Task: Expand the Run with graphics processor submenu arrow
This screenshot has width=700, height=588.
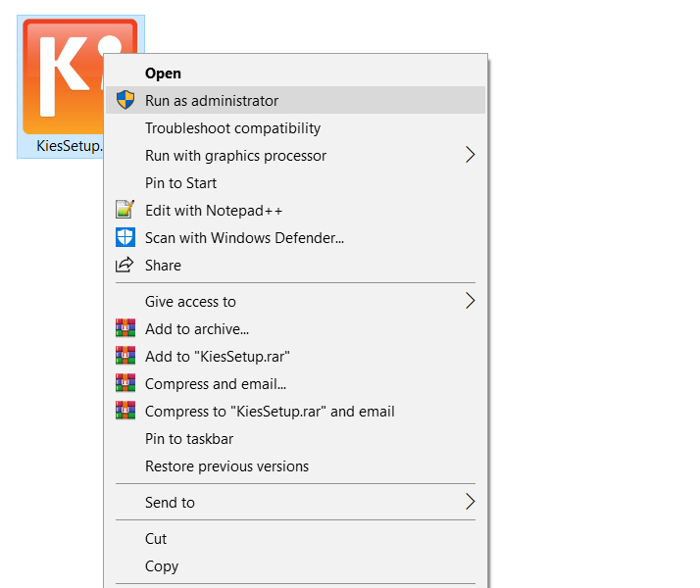Action: 470,155
